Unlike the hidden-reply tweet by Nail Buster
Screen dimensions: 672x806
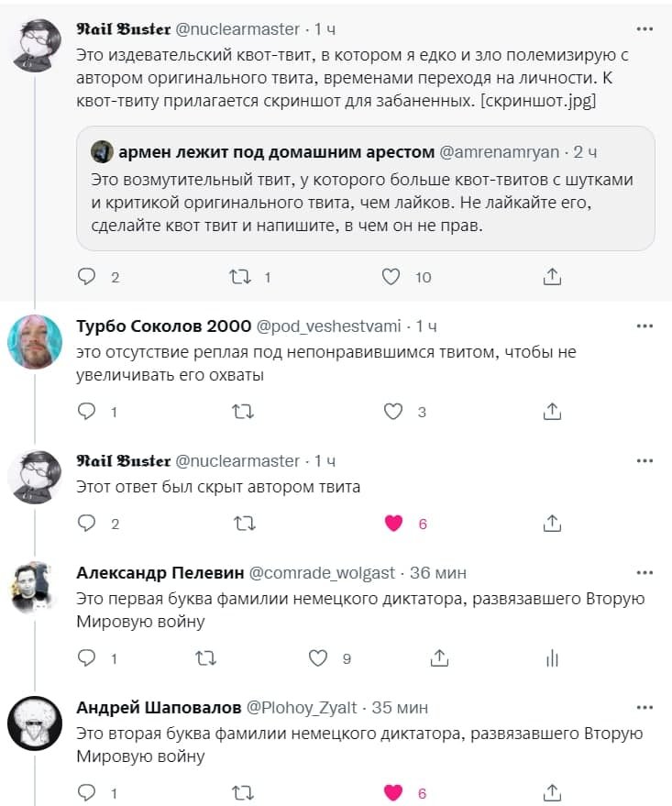(x=393, y=524)
